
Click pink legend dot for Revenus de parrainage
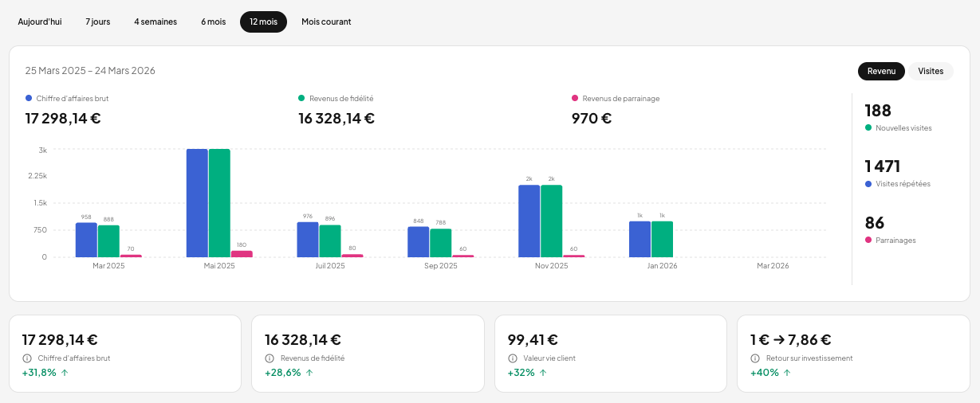[x=575, y=98]
